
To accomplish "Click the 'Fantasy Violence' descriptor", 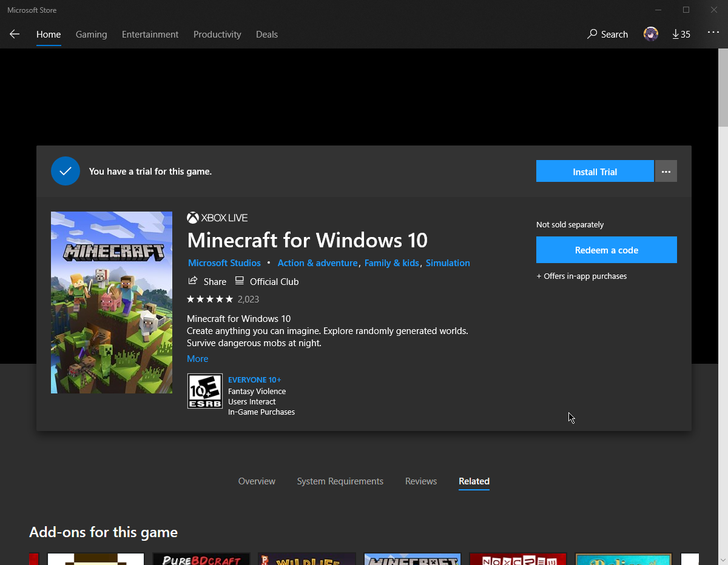I will point(257,392).
